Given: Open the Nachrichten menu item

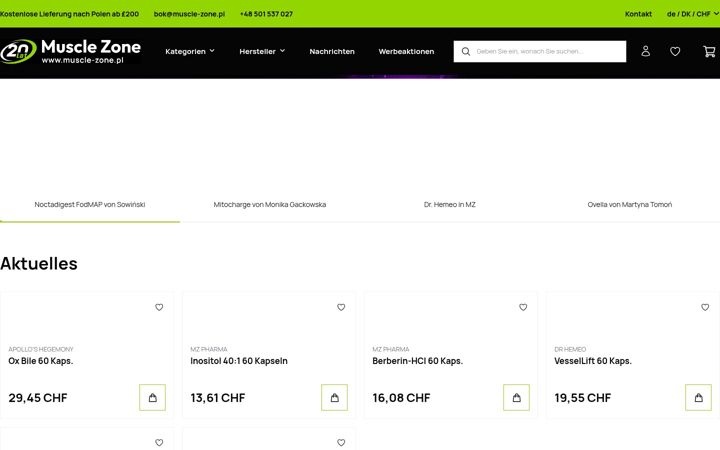Looking at the screenshot, I should tap(332, 51).
